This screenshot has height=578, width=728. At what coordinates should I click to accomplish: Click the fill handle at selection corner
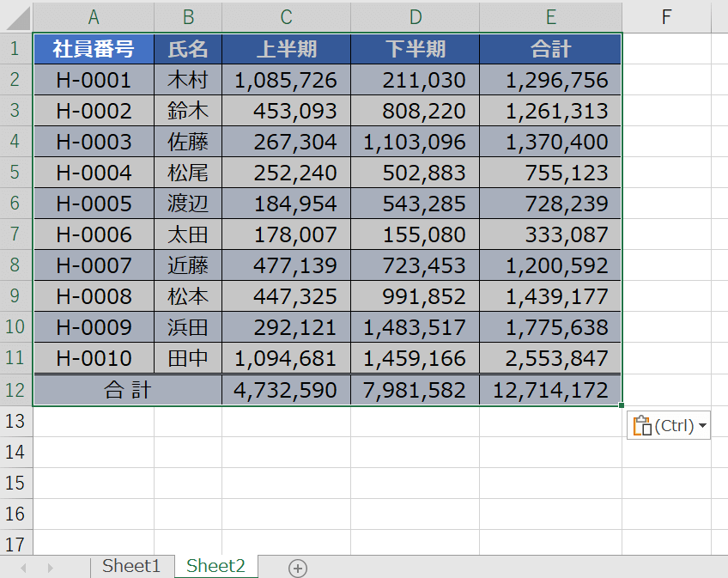point(621,405)
